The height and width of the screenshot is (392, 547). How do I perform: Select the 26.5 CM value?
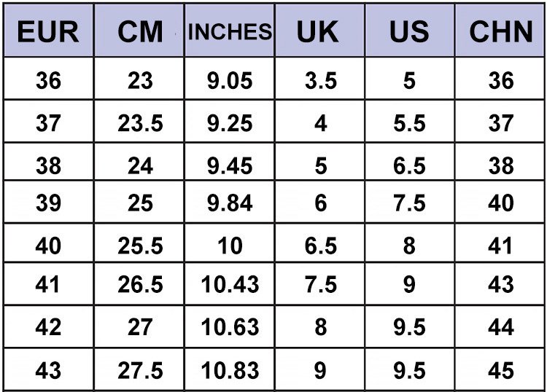140,285
